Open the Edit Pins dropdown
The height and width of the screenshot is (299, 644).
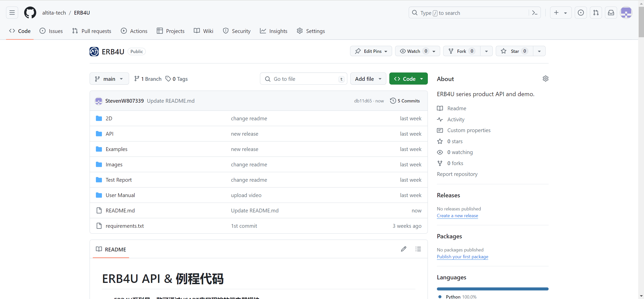(371, 51)
